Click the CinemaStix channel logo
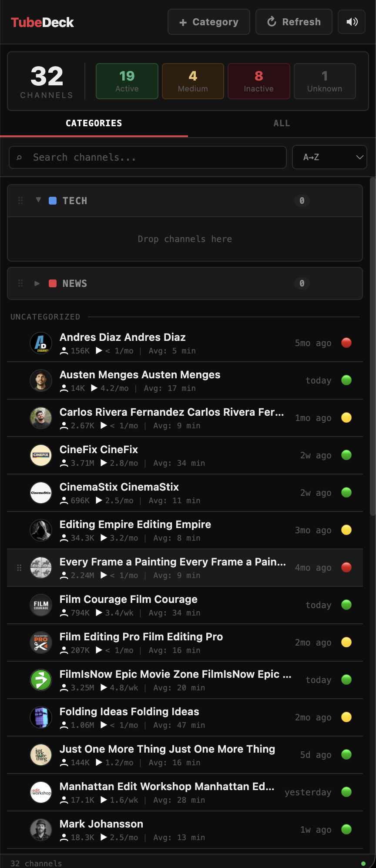Viewport: 376px width, 868px height. pos(41,493)
